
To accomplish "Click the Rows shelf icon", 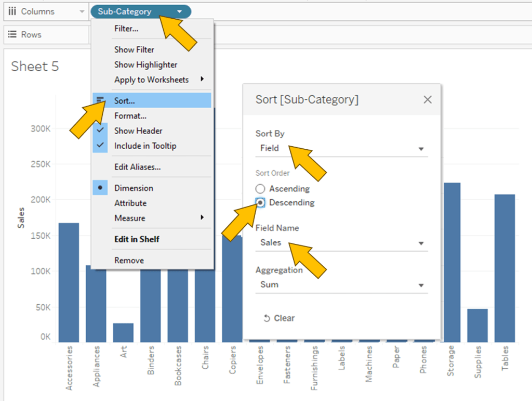I will pos(12,34).
